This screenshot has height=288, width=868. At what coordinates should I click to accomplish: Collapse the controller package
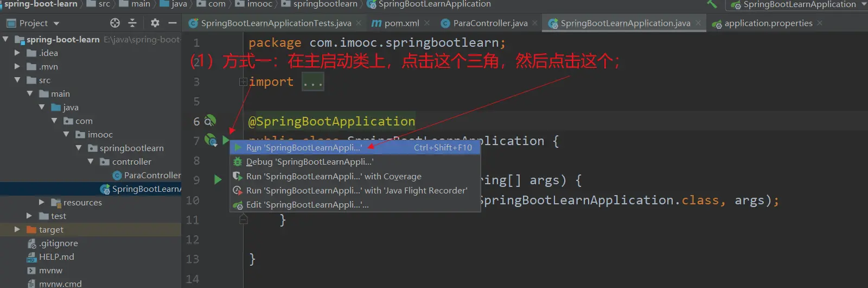(x=91, y=161)
